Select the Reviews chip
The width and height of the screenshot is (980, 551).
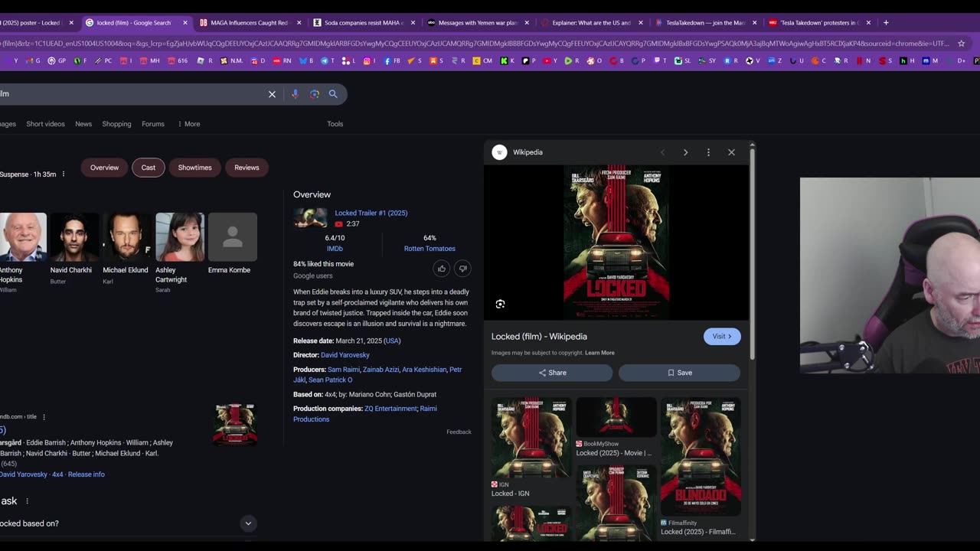pyautogui.click(x=247, y=168)
